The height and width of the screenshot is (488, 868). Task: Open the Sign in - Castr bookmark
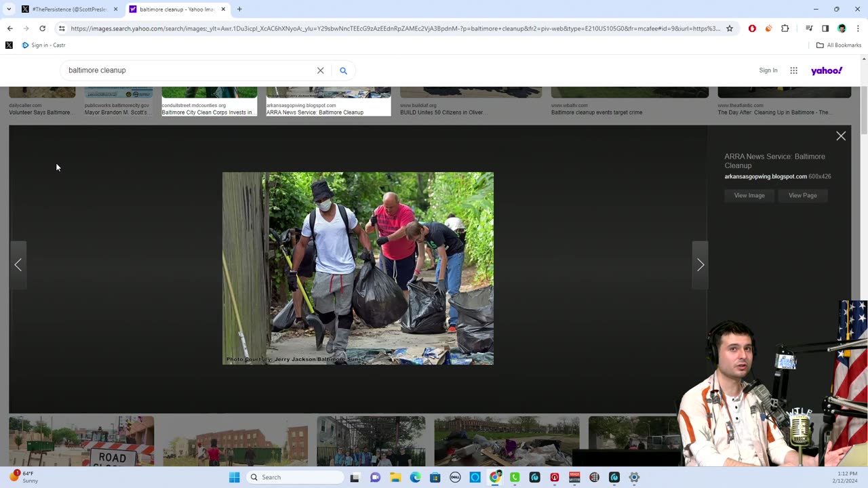(44, 45)
